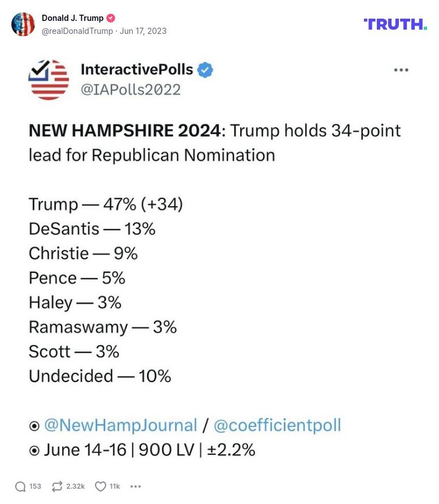View the 153 replies count
The height and width of the screenshot is (504, 439).
point(35,486)
